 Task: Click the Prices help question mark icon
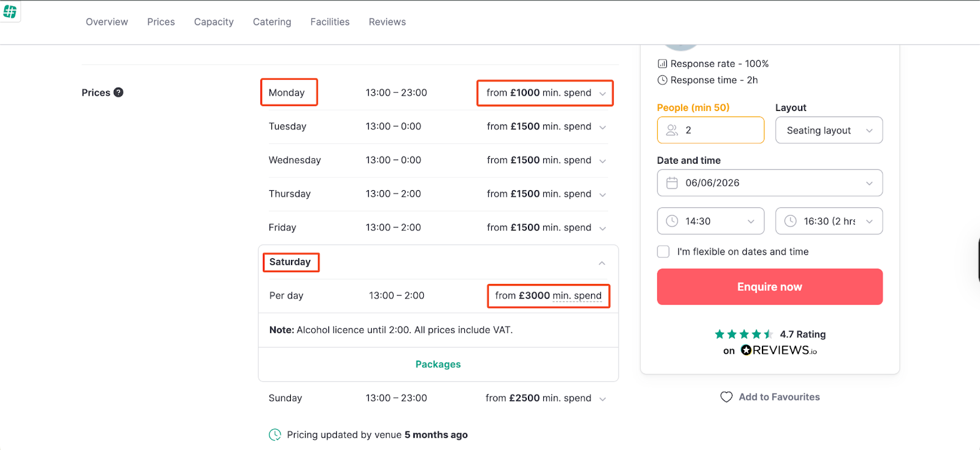click(119, 93)
